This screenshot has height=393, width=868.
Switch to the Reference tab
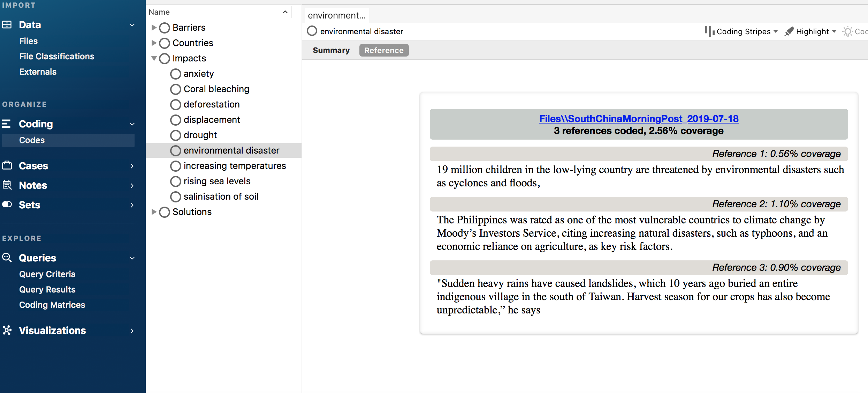coord(383,50)
